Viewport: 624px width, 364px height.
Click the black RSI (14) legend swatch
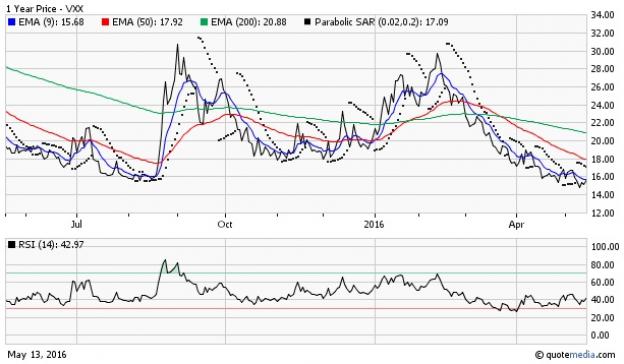coord(12,244)
